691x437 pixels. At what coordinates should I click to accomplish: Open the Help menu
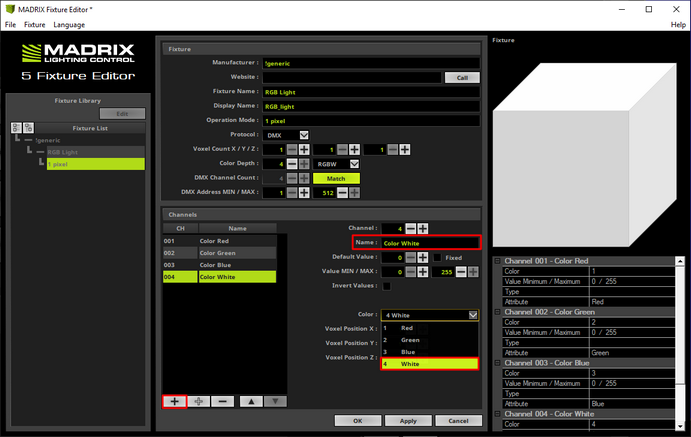[678, 25]
